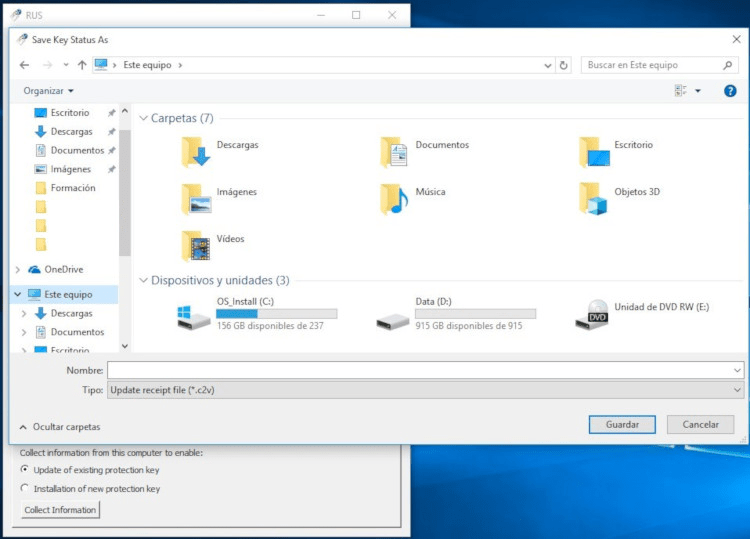Open the Documentos folder icon

click(394, 151)
